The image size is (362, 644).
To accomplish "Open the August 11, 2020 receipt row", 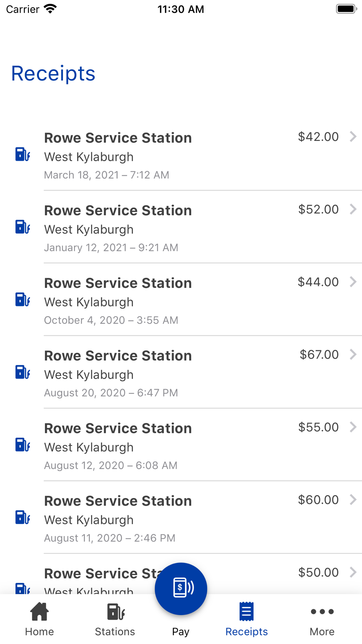I will [x=181, y=517].
